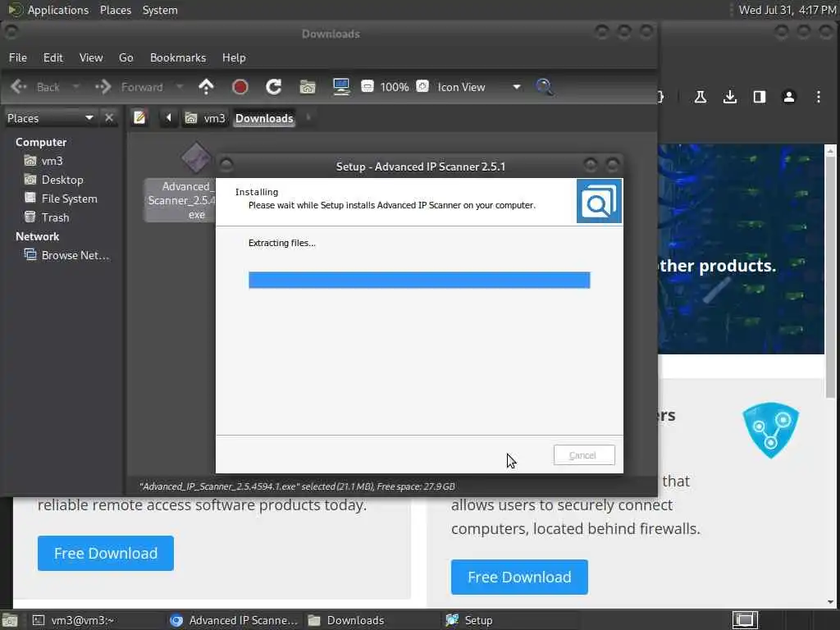Open the browser profile icon
Image resolution: width=840 pixels, height=630 pixels.
788,97
